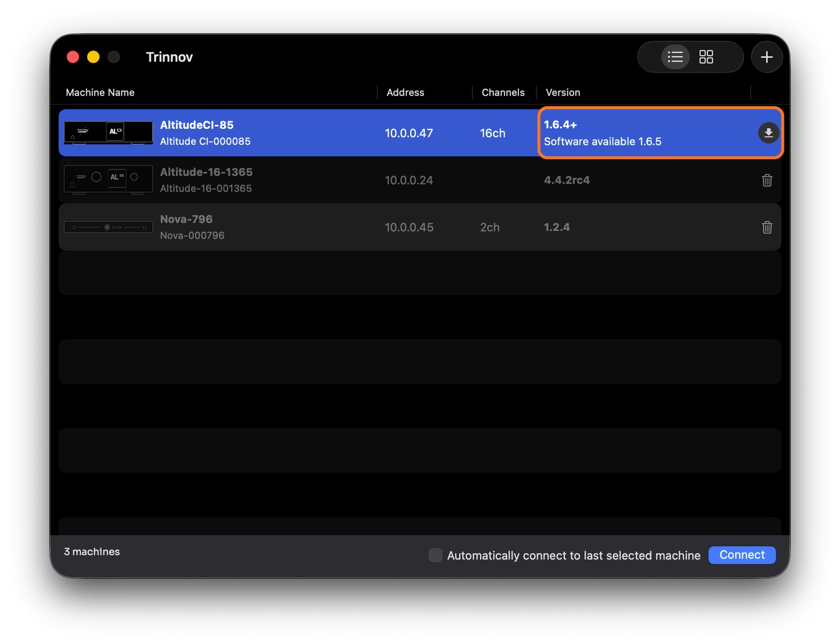Click the Nova-000796 serial text
The width and height of the screenshot is (840, 644).
tap(192, 235)
